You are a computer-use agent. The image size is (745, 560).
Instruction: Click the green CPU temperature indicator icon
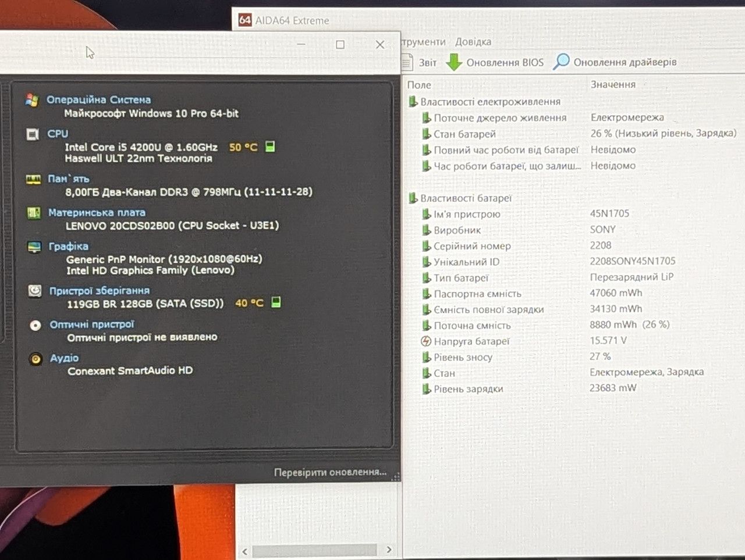[x=270, y=147]
